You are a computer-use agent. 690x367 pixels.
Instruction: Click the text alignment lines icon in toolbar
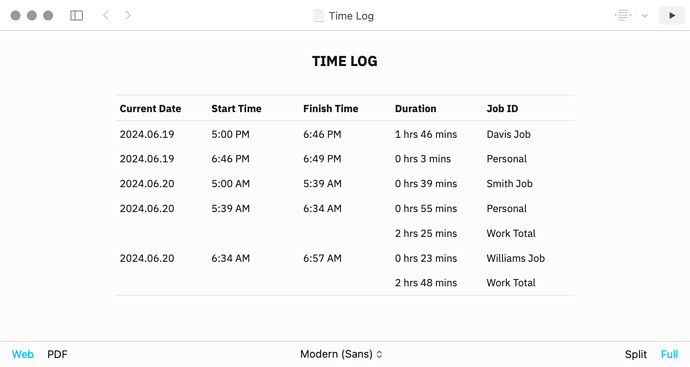[623, 15]
